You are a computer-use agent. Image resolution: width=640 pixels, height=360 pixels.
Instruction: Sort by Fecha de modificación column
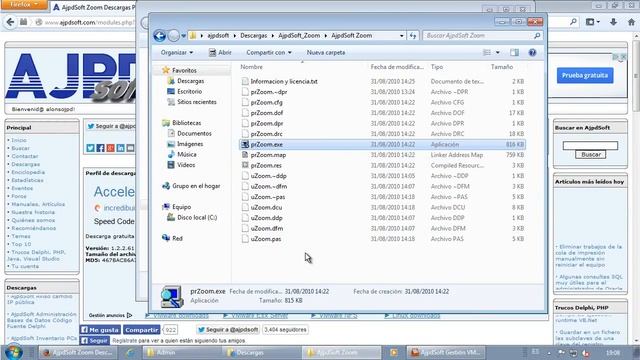coord(397,67)
